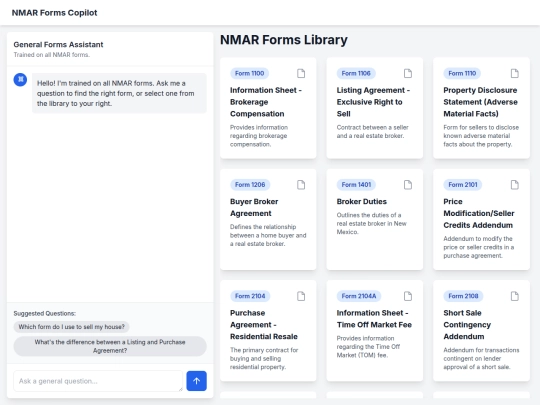Open Purchase Agreement - Residential Resale title
This screenshot has width=540, height=405.
point(264,325)
